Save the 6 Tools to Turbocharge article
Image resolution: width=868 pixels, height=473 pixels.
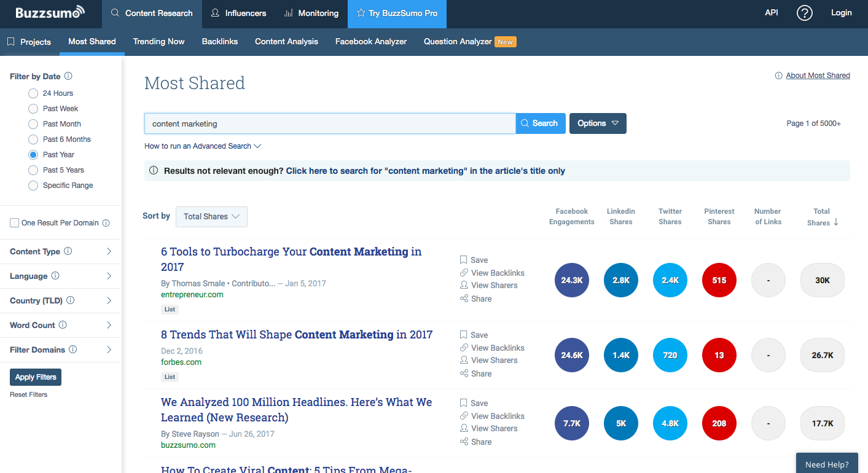[474, 260]
